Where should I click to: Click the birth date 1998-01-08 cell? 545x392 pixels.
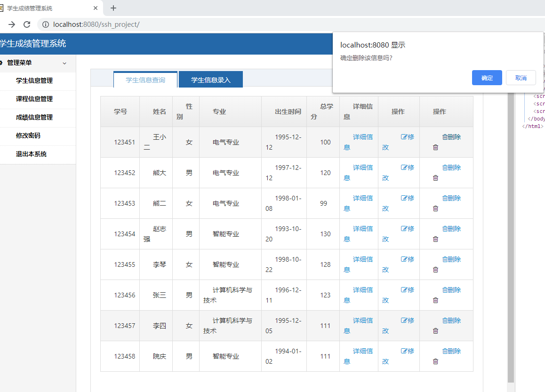point(284,203)
